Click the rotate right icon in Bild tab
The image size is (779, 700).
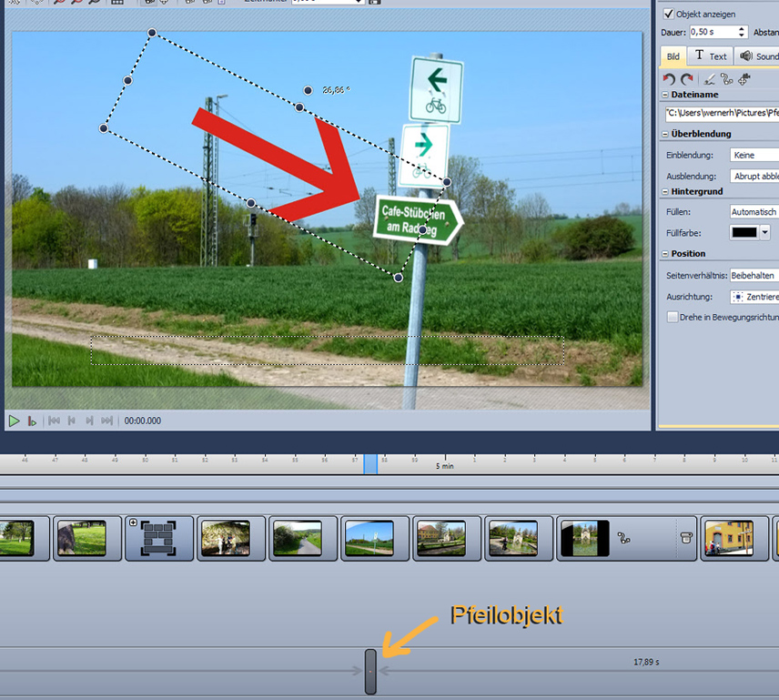tap(687, 79)
